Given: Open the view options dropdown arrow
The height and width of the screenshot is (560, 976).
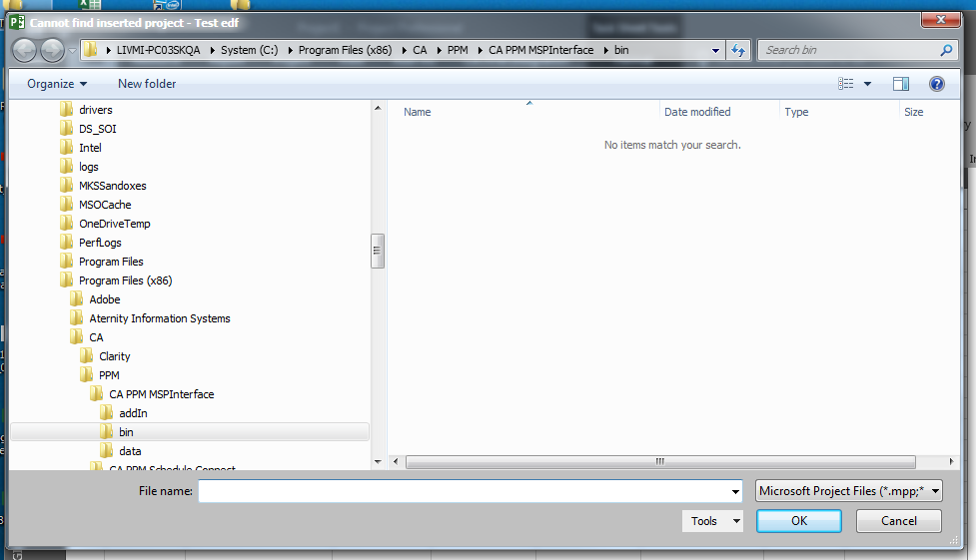Looking at the screenshot, I should pos(868,84).
